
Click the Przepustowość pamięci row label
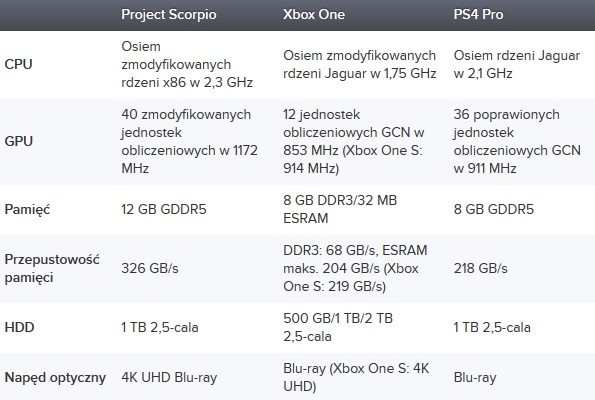(52, 268)
